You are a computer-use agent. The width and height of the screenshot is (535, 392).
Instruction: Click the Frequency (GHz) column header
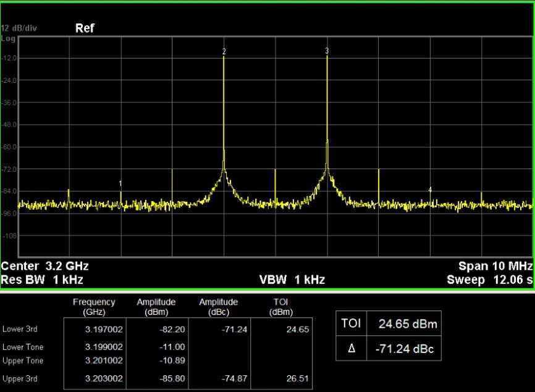(x=94, y=307)
